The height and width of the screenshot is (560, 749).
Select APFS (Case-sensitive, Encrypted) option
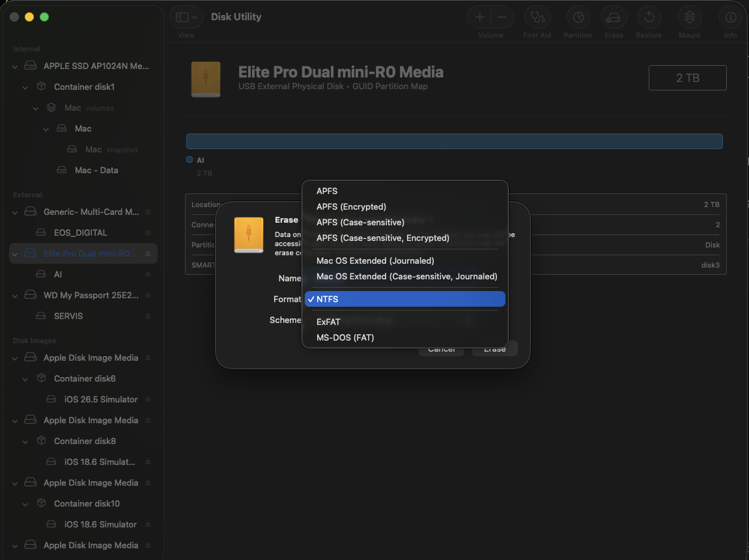click(404, 238)
